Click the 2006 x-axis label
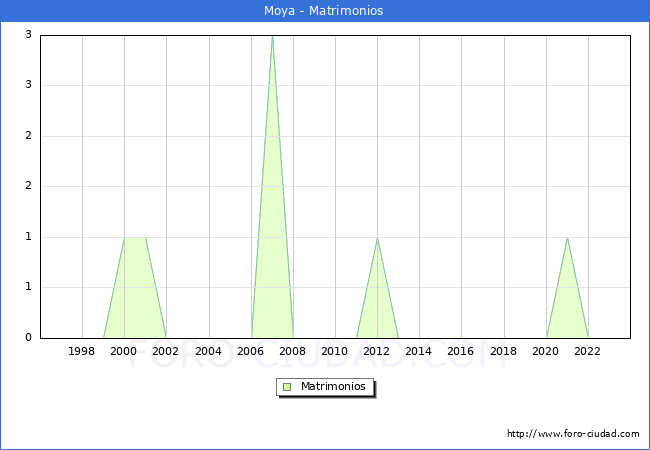Viewport: 650px width, 450px height. point(251,351)
